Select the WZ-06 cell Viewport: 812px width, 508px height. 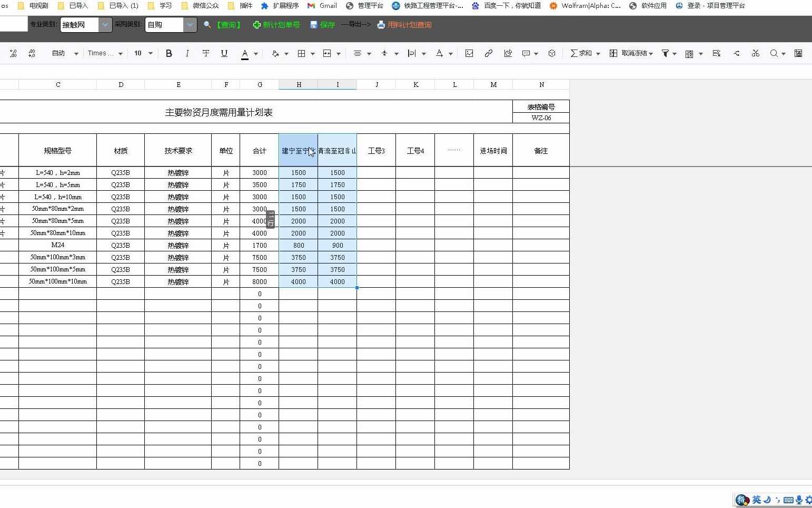click(x=541, y=118)
